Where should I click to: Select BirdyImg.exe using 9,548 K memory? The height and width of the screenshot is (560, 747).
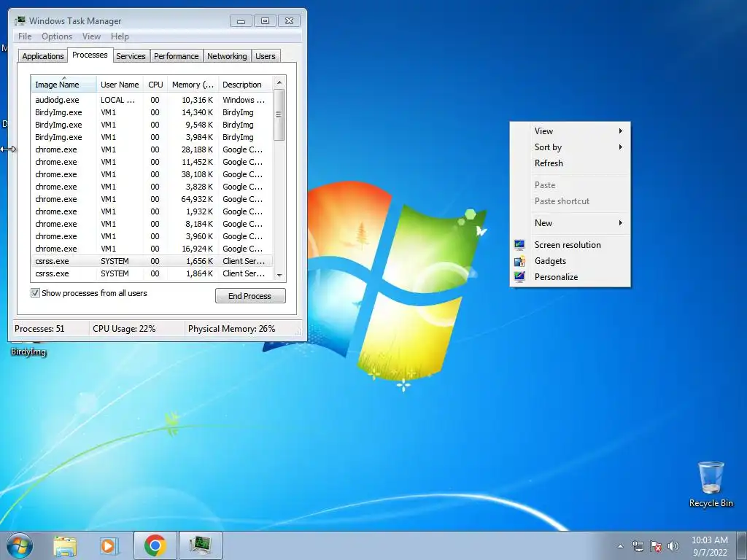click(x=152, y=125)
